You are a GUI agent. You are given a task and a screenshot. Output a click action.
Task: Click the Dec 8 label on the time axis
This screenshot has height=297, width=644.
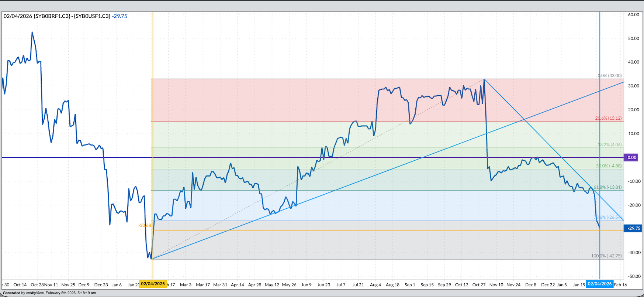pos(531,285)
